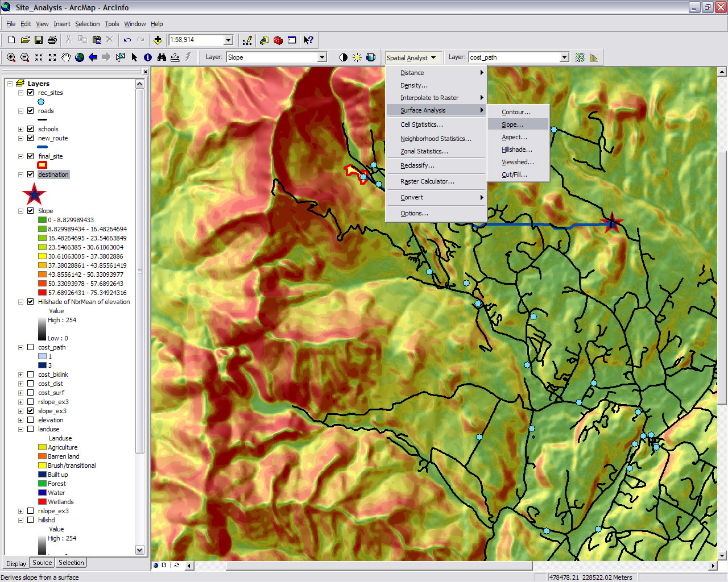This screenshot has width=728, height=582.
Task: Expand the schools layer tree node
Action: click(x=21, y=129)
